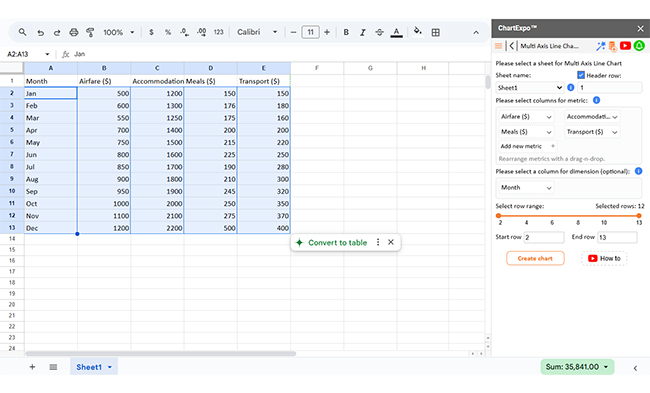Click the End row input field
Screen dimensions: 650x393
tap(617, 237)
